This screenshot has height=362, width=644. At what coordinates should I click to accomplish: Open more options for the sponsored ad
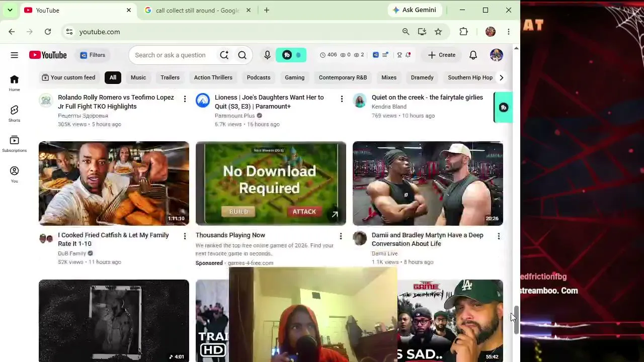click(x=341, y=236)
